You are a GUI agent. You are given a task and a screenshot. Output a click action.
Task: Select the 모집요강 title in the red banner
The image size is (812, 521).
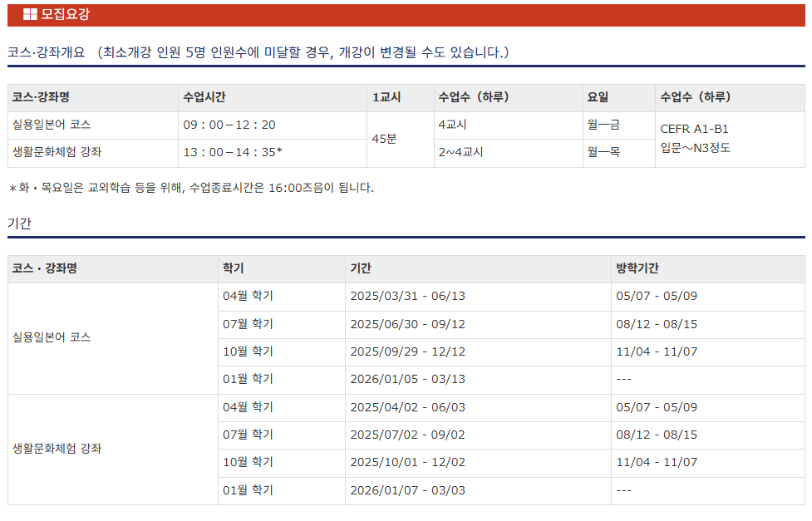point(66,14)
